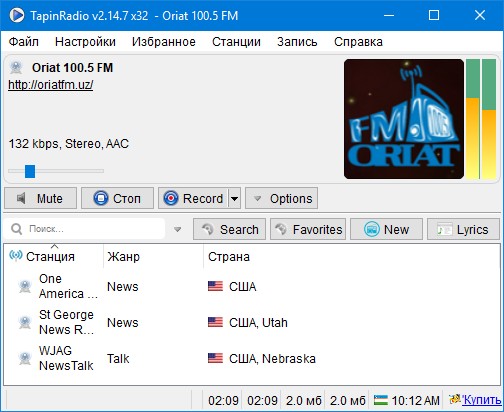
Task: Click the icon beside St George News
Action: point(25,322)
